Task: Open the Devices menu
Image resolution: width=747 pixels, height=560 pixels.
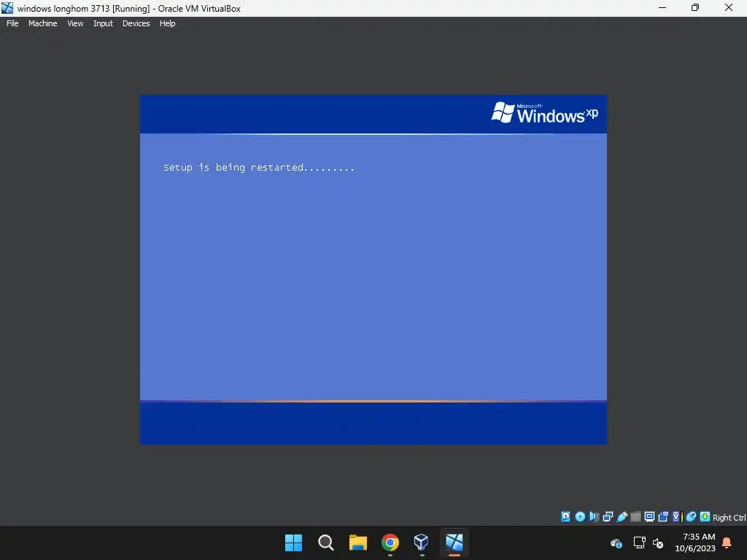Action: 136,23
